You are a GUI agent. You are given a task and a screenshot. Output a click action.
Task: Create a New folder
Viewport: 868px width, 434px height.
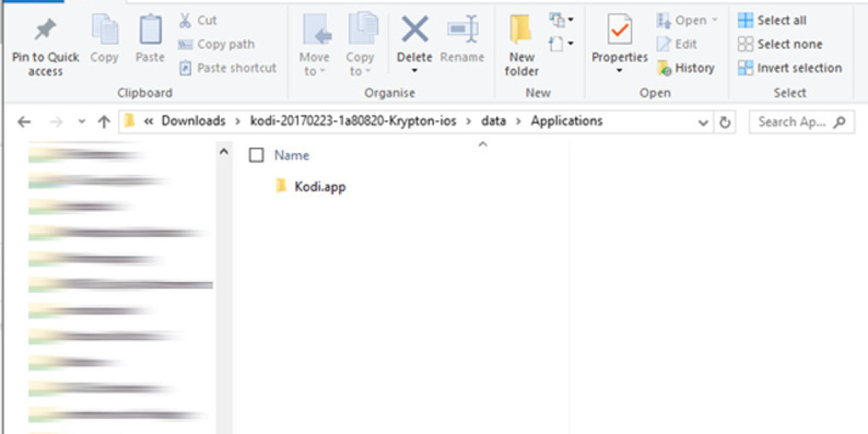[x=522, y=43]
